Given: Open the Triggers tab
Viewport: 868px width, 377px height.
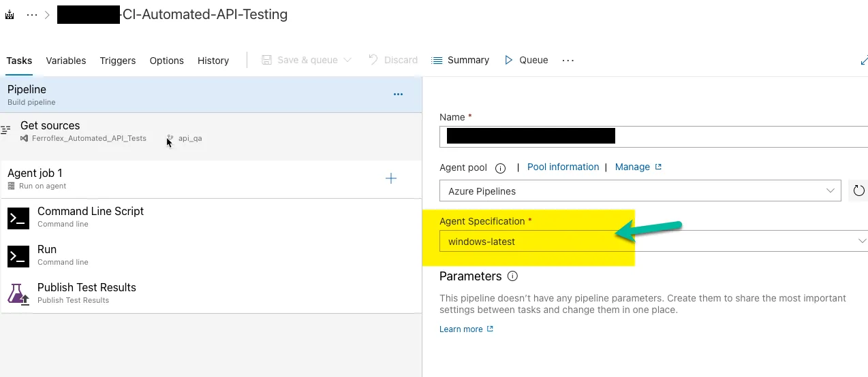Looking at the screenshot, I should (118, 61).
